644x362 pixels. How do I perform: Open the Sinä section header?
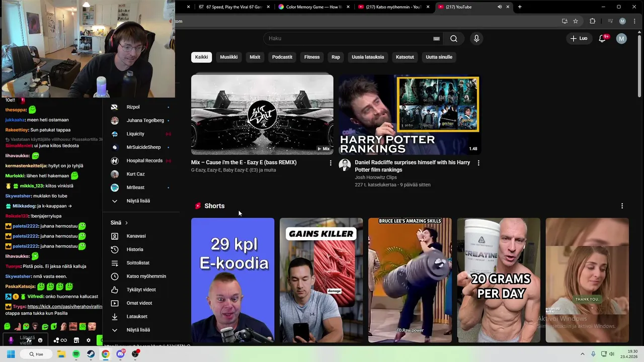pos(119,223)
